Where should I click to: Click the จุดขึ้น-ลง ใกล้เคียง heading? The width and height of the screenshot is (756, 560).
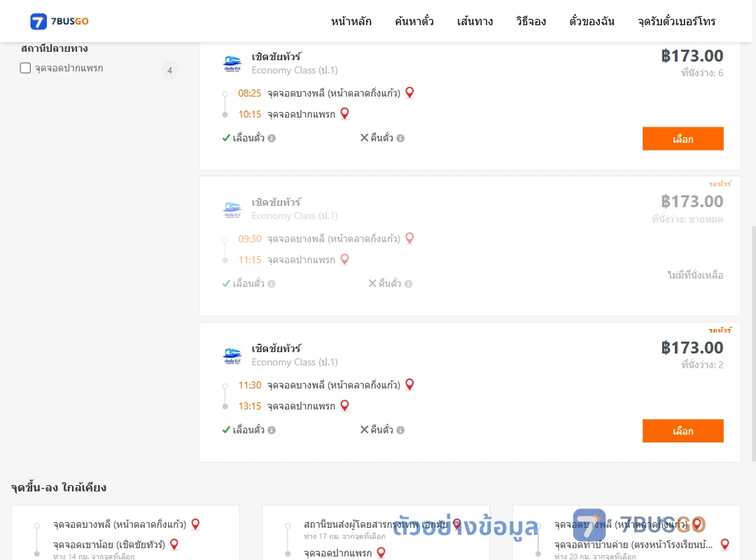[59, 488]
